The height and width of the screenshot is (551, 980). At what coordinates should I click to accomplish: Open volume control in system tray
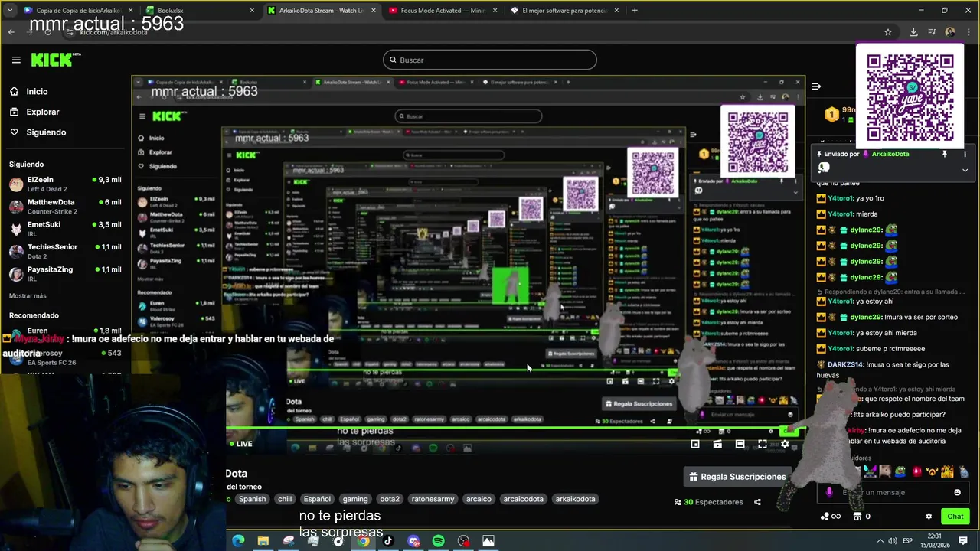892,541
